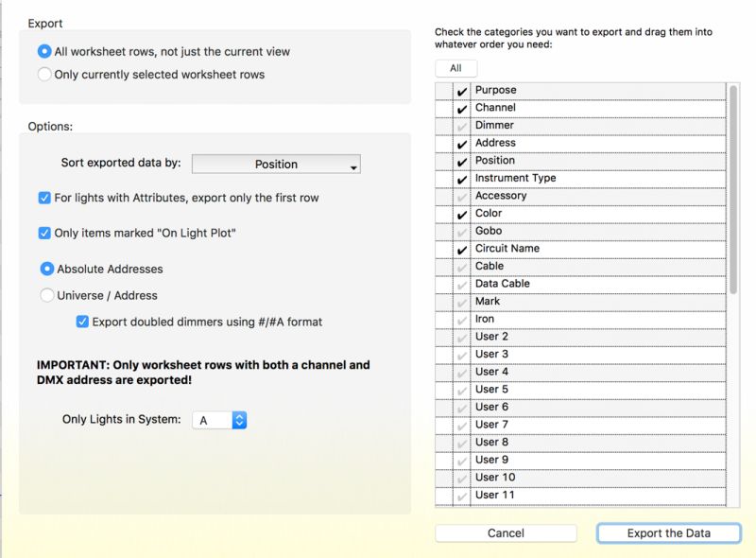
Task: Uncheck the Instrument Type checkmark
Action: click(462, 179)
